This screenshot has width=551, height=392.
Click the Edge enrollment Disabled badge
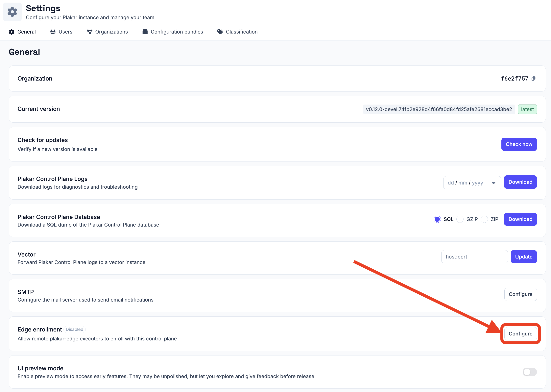pyautogui.click(x=74, y=330)
